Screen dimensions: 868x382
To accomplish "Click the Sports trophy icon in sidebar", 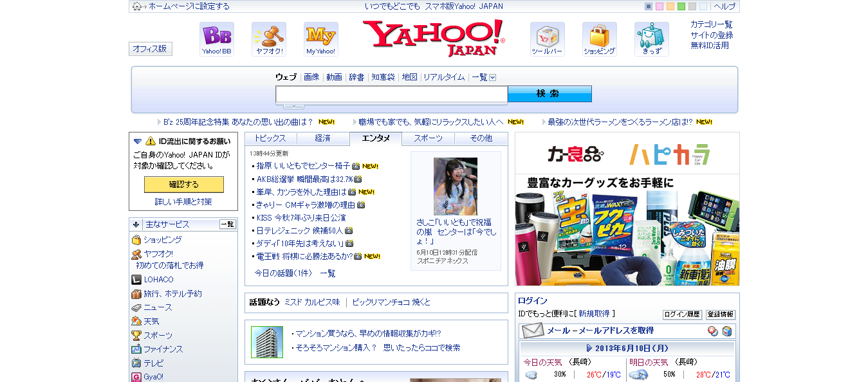I will point(136,336).
